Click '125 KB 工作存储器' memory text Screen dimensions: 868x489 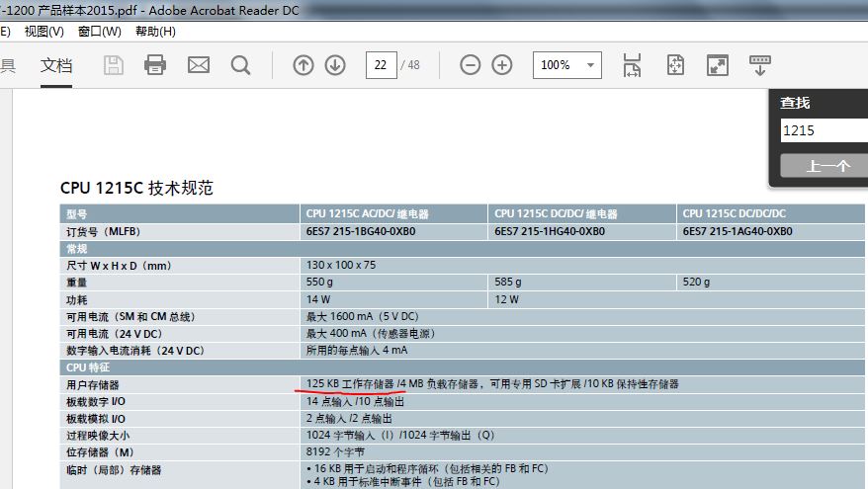click(x=350, y=384)
